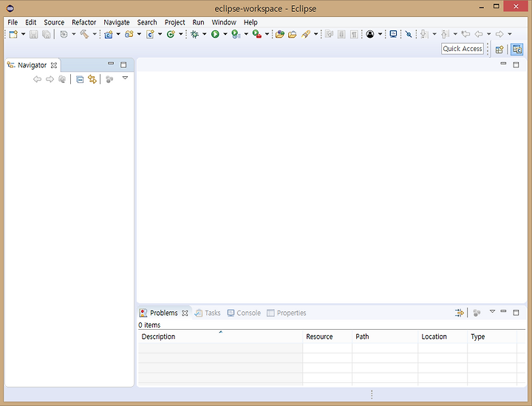Click Navigator Forward arrow icon
Viewport: 532px width, 406px height.
50,79
